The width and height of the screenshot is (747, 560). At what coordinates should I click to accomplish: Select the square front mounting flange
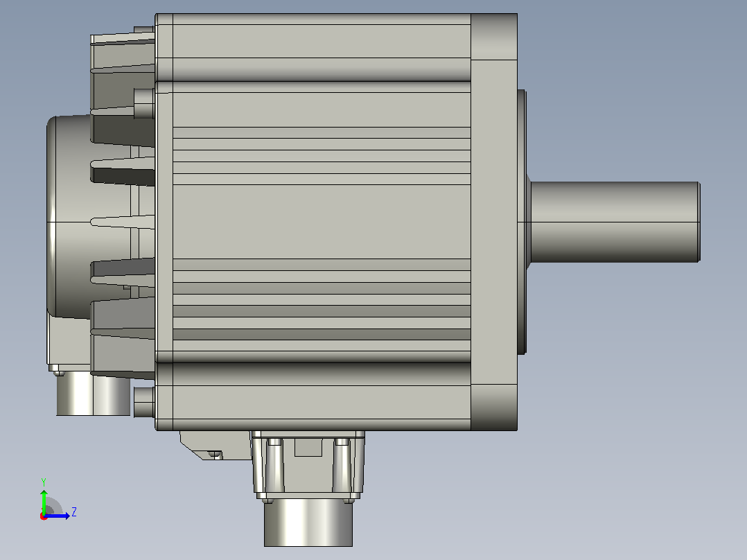[x=494, y=222]
